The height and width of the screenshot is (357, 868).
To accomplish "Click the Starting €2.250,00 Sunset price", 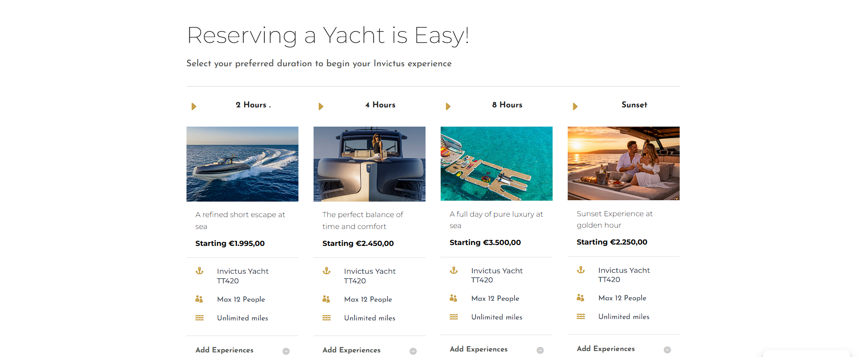I will [612, 242].
